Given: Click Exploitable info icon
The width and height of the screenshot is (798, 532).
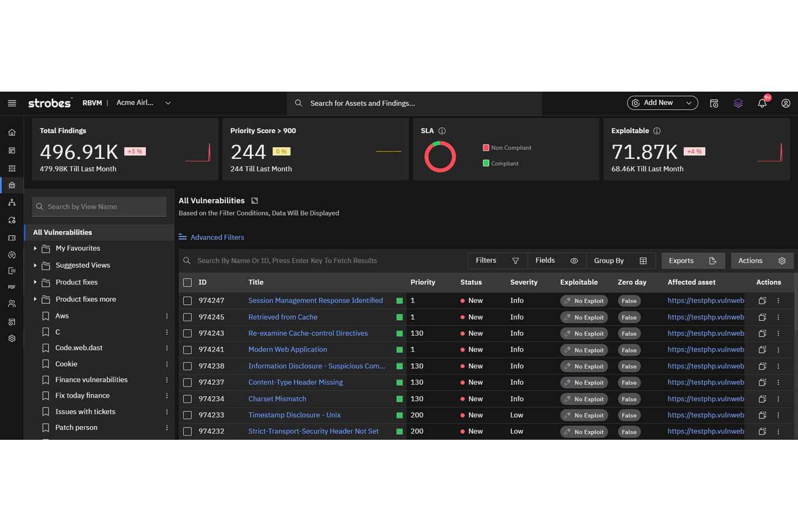Looking at the screenshot, I should (657, 131).
